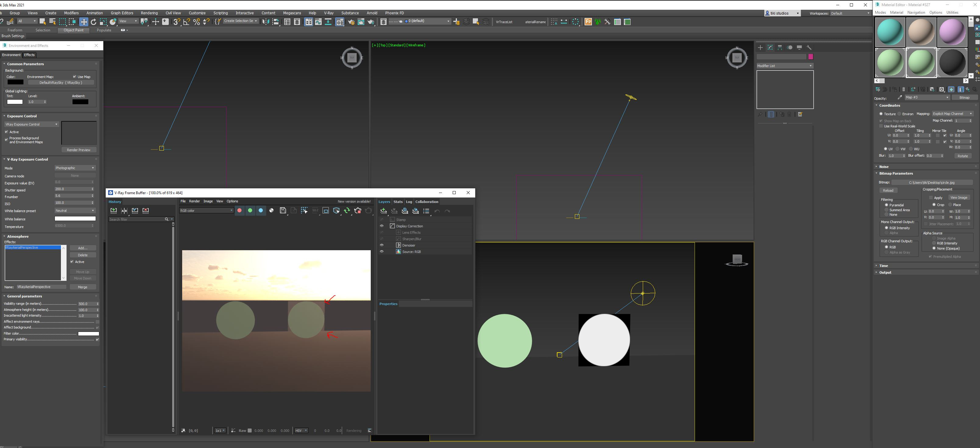The width and height of the screenshot is (980, 448).
Task: Open the V-Ray menu
Action: (329, 13)
